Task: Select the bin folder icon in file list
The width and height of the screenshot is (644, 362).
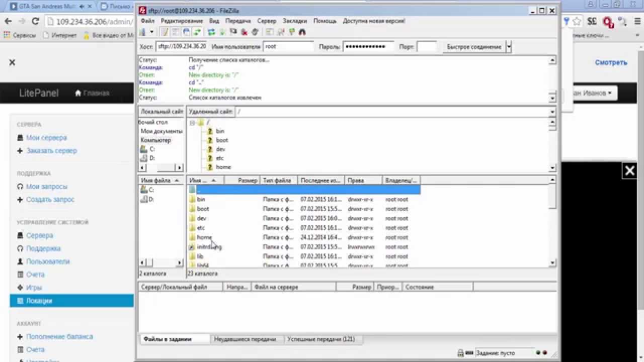Action: (192, 200)
